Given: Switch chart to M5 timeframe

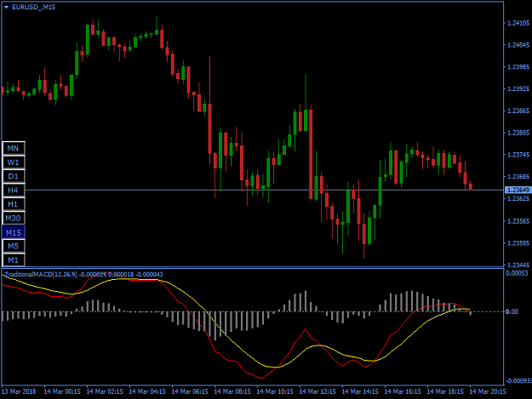Looking at the screenshot, I should pos(14,246).
